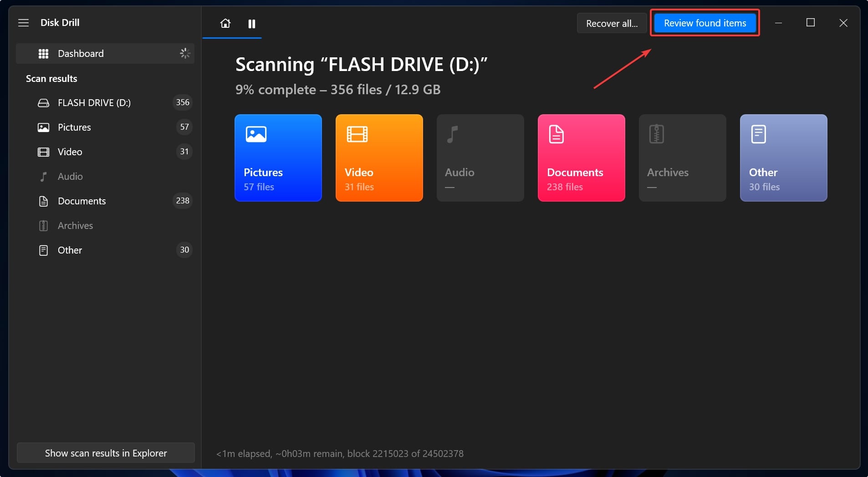Pause the scan with the pause icon

[x=251, y=24]
